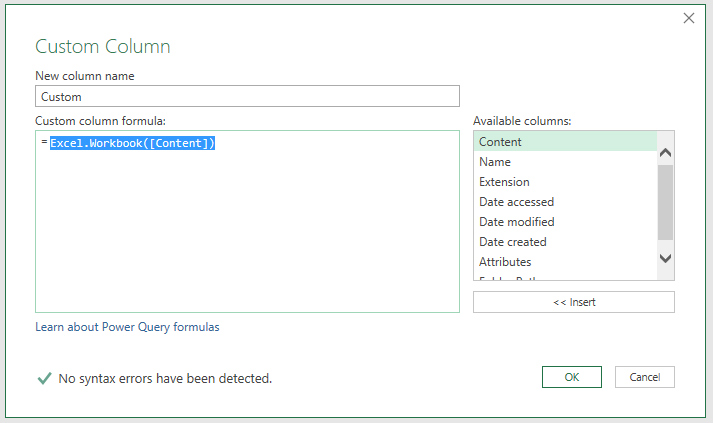Open Learn about Power Query formulas link
This screenshot has width=713, height=423.
coord(127,327)
